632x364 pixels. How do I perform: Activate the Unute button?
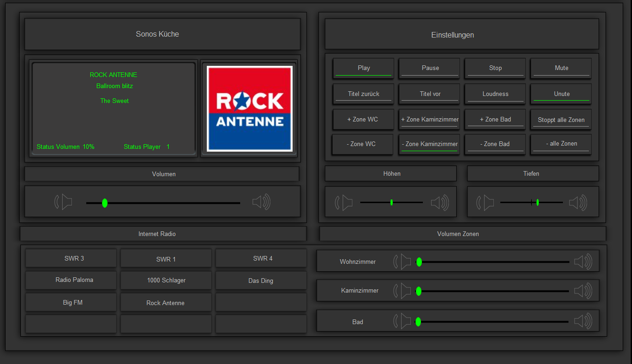pyautogui.click(x=561, y=94)
